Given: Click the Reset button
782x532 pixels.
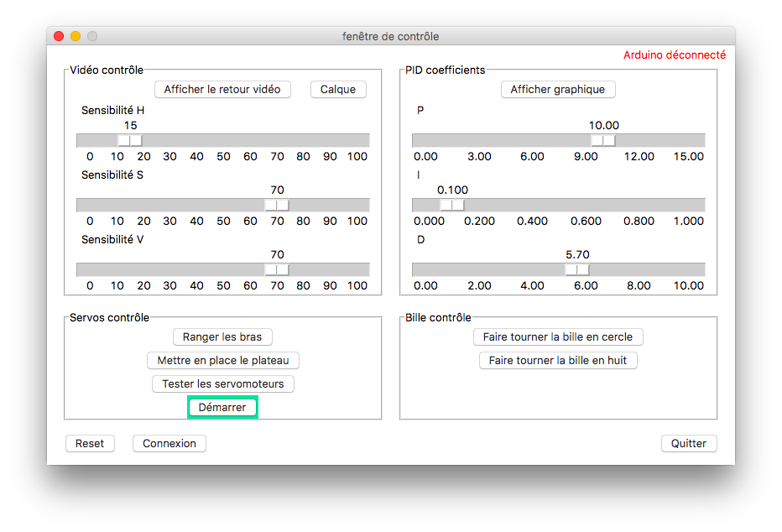Looking at the screenshot, I should pyautogui.click(x=90, y=444).
